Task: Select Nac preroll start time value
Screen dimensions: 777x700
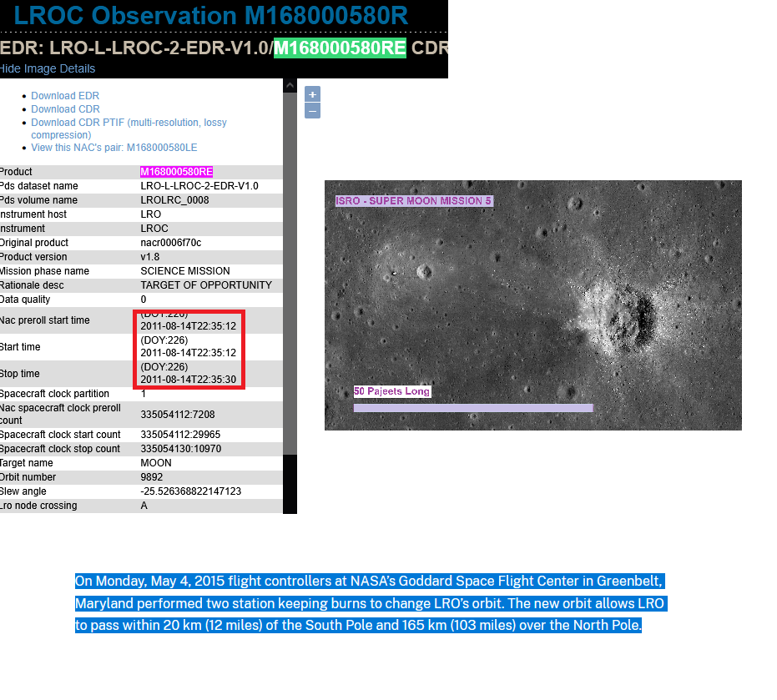Action: pyautogui.click(x=189, y=326)
